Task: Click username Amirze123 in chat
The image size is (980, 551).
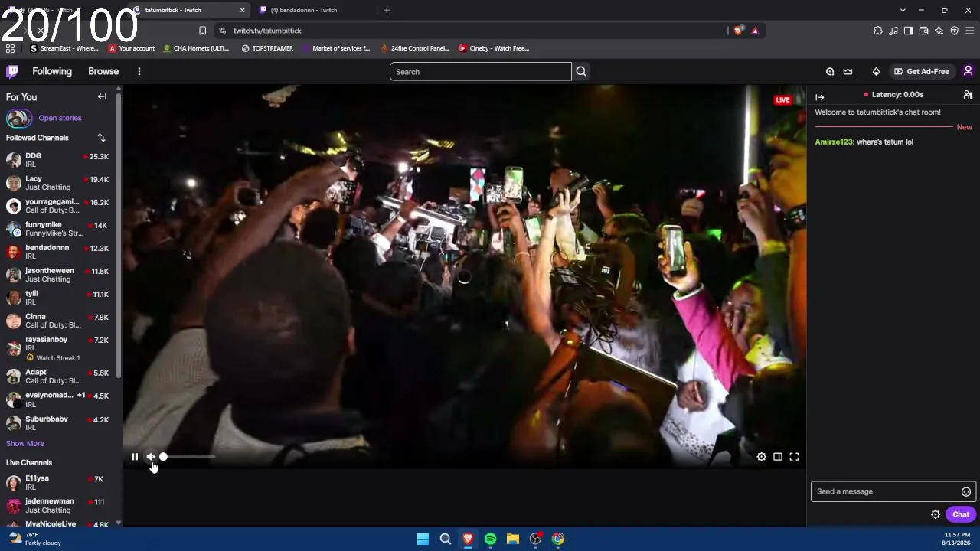Action: click(834, 142)
